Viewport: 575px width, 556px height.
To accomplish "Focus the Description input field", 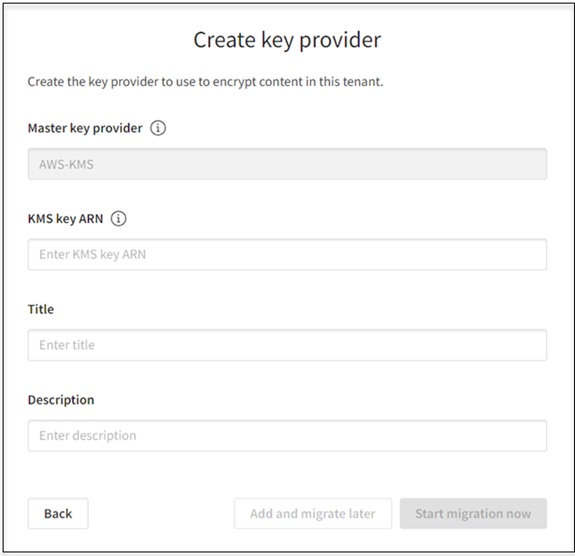I will (x=287, y=436).
